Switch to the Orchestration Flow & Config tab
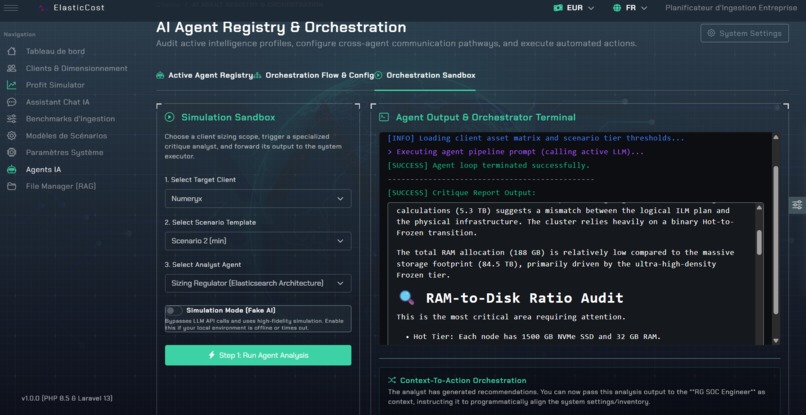 point(315,75)
